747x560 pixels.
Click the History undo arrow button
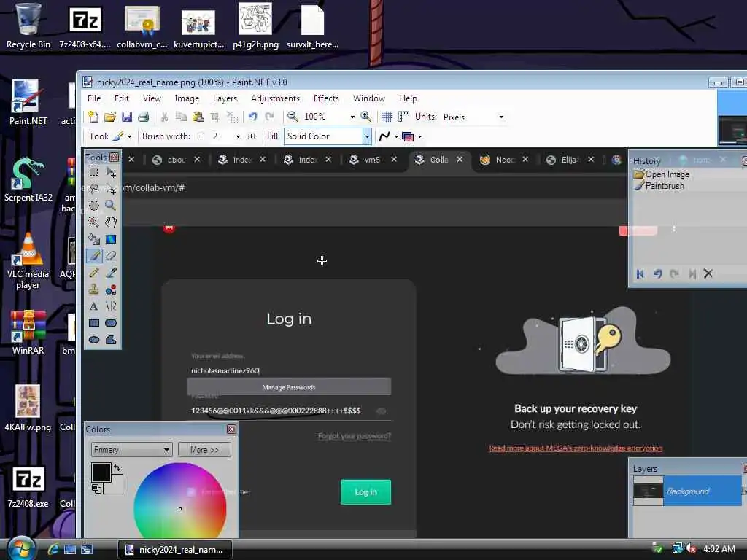[657, 274]
